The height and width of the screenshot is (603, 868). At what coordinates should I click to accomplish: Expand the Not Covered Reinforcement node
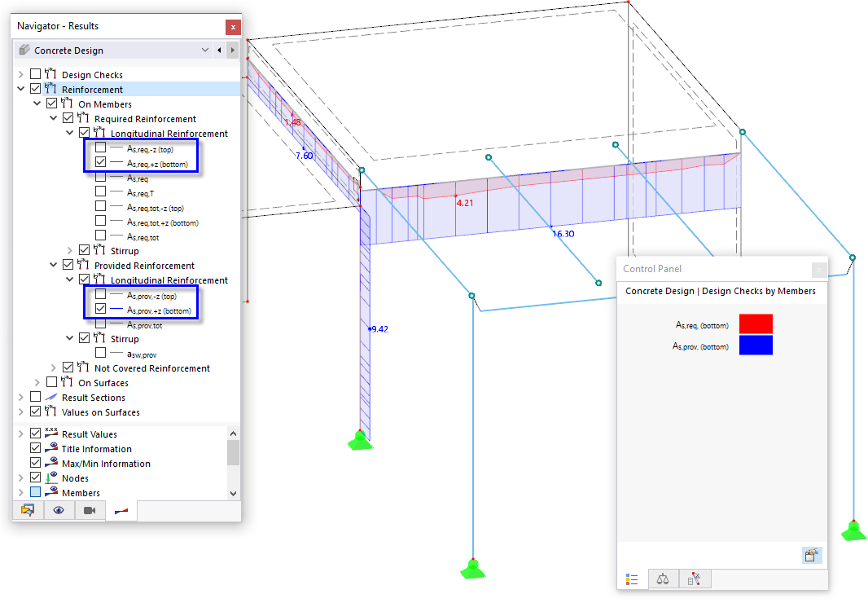click(53, 368)
